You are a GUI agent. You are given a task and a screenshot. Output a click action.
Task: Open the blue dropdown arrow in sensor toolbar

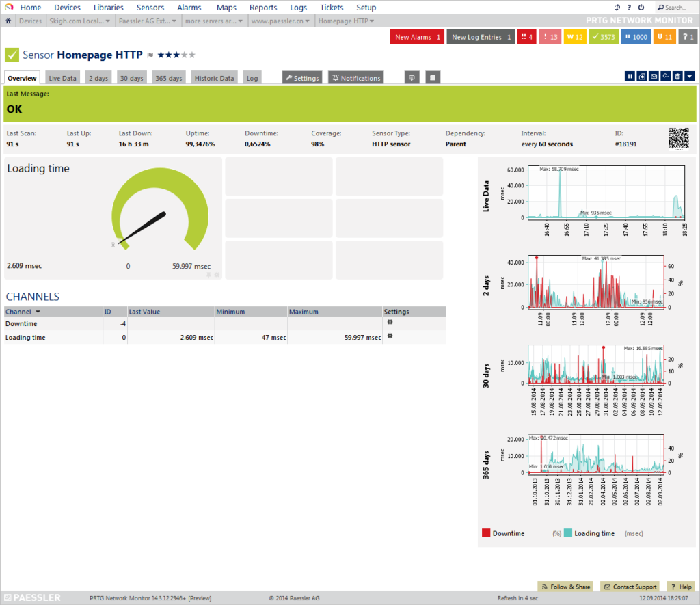point(690,76)
